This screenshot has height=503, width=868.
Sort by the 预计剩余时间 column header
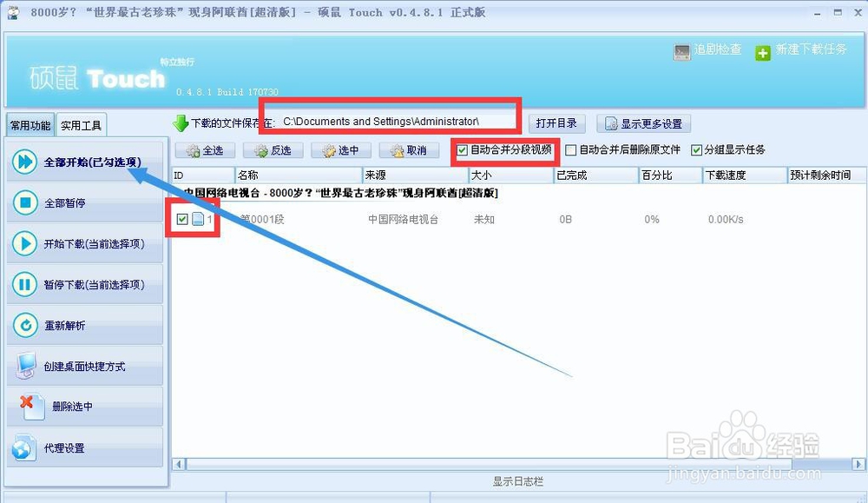click(827, 175)
